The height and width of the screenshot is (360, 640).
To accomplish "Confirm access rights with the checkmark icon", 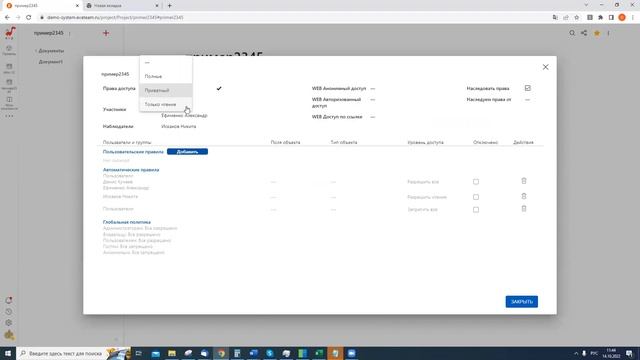I will click(x=219, y=88).
